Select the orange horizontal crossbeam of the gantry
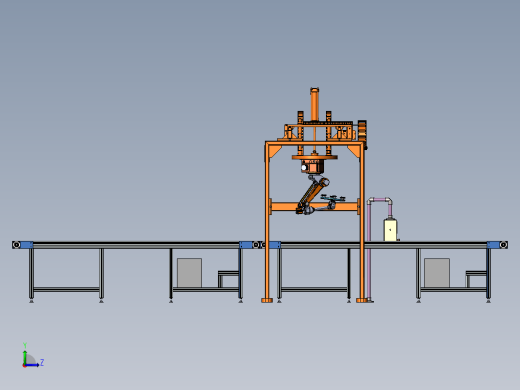The width and height of the screenshot is (520, 390). tap(315, 207)
